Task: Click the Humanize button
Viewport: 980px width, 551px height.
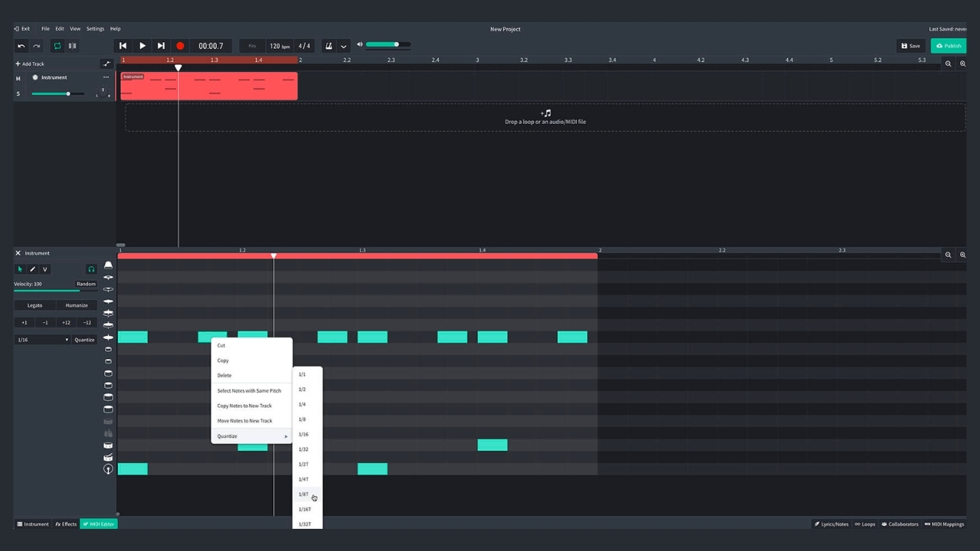Action: tap(76, 305)
